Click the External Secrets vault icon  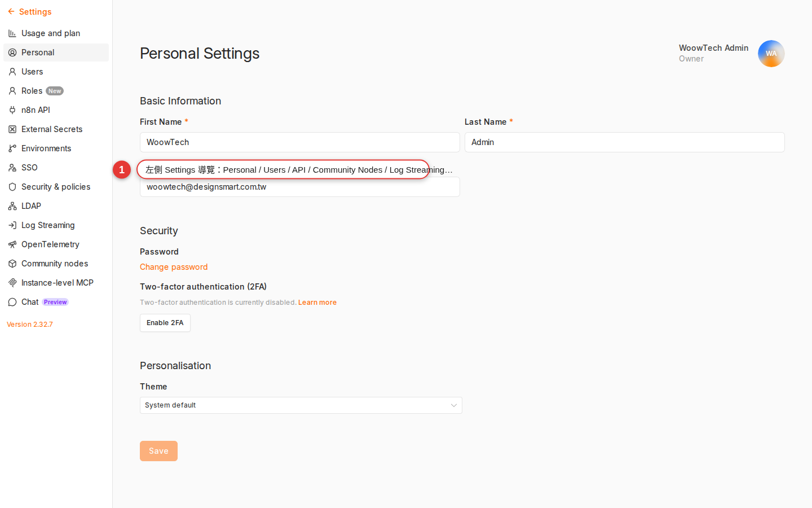[x=12, y=129]
